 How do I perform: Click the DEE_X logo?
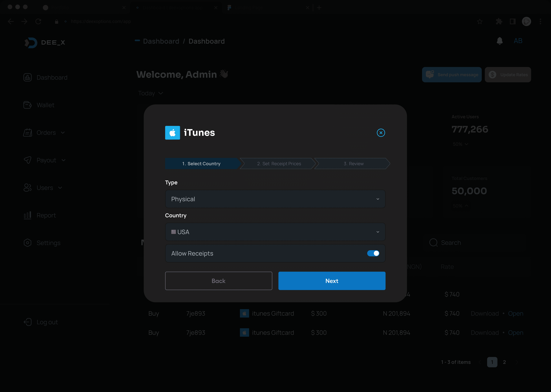[45, 43]
